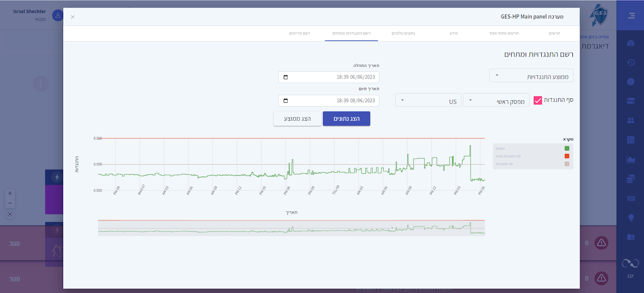The width and height of the screenshot is (644, 293).
Task: Click the הצג ממוצע button
Action: coord(297,119)
